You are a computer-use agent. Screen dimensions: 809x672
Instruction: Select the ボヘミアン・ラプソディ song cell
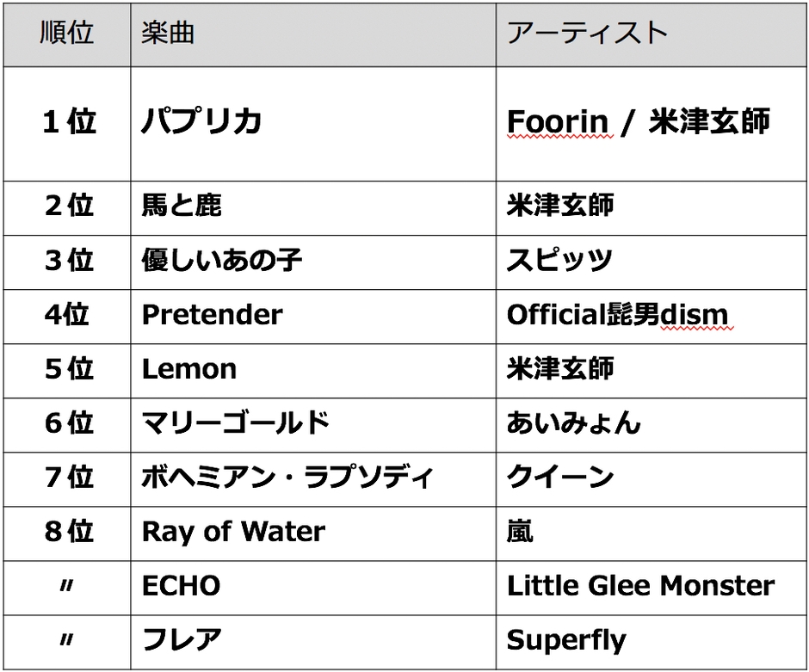pos(287,478)
